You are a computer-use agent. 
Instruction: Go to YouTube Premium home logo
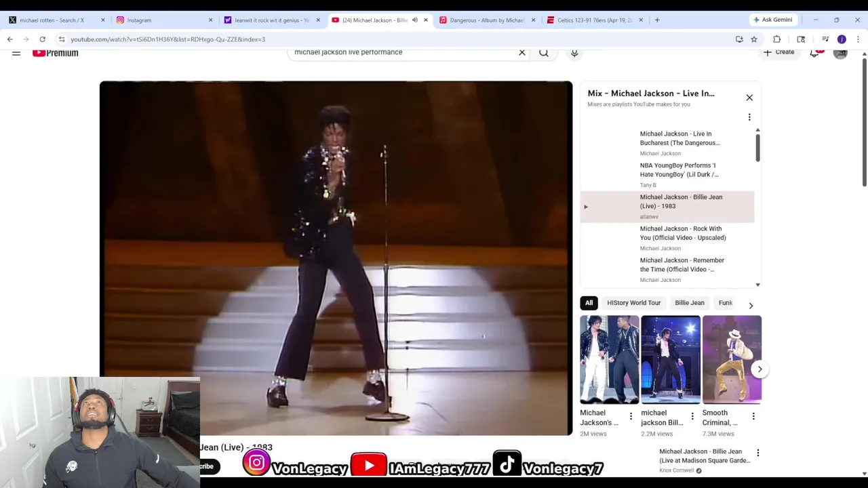click(56, 53)
